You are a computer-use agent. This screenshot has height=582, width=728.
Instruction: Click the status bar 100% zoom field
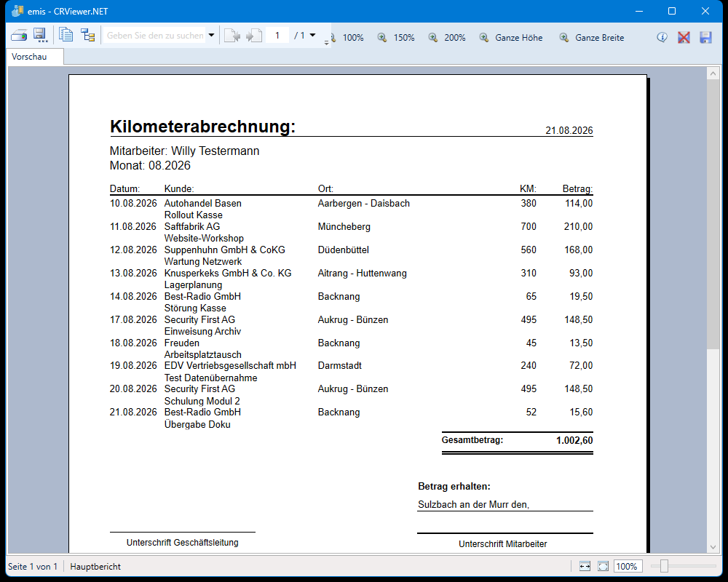(628, 566)
